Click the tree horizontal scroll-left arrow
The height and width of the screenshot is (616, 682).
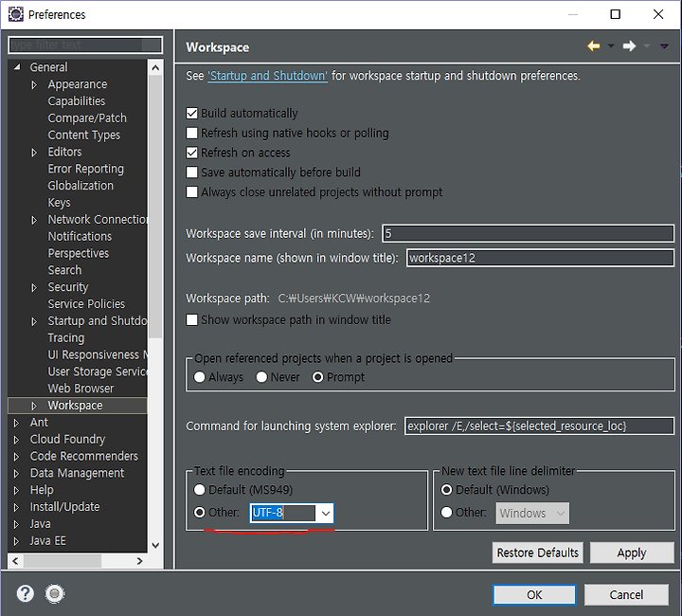pyautogui.click(x=16, y=561)
